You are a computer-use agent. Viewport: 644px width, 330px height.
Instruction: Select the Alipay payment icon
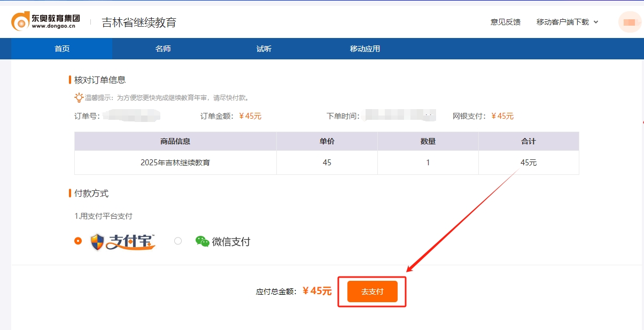pyautogui.click(x=99, y=241)
